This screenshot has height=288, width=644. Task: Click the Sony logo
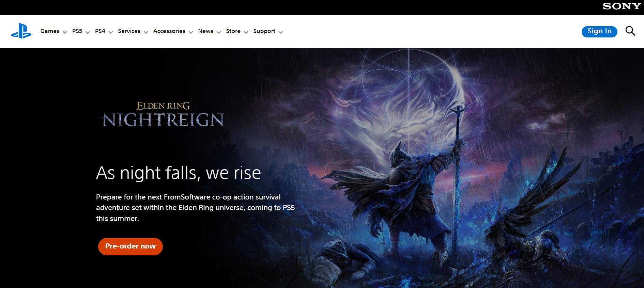point(622,6)
